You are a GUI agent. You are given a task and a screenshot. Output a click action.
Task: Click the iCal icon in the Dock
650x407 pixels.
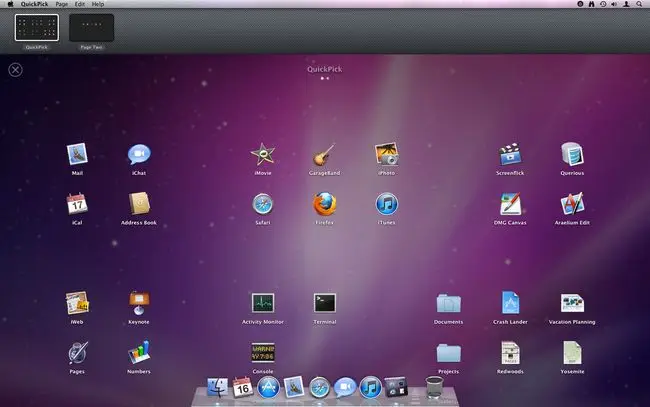(x=243, y=388)
